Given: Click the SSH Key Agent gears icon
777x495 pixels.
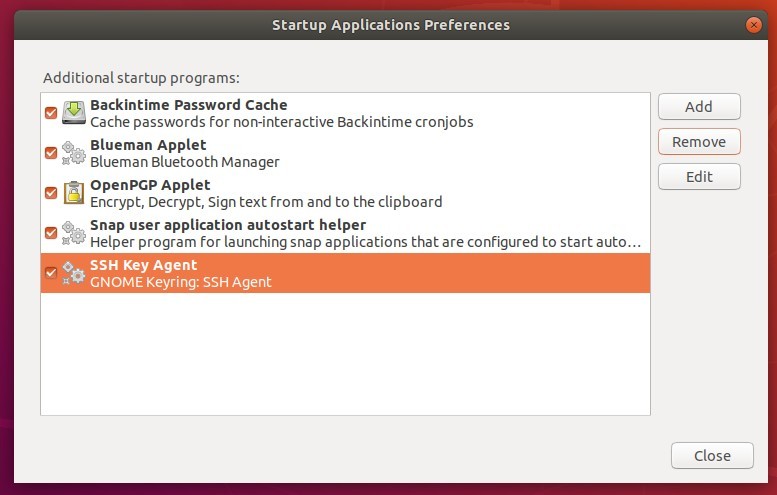Looking at the screenshot, I should pos(74,273).
